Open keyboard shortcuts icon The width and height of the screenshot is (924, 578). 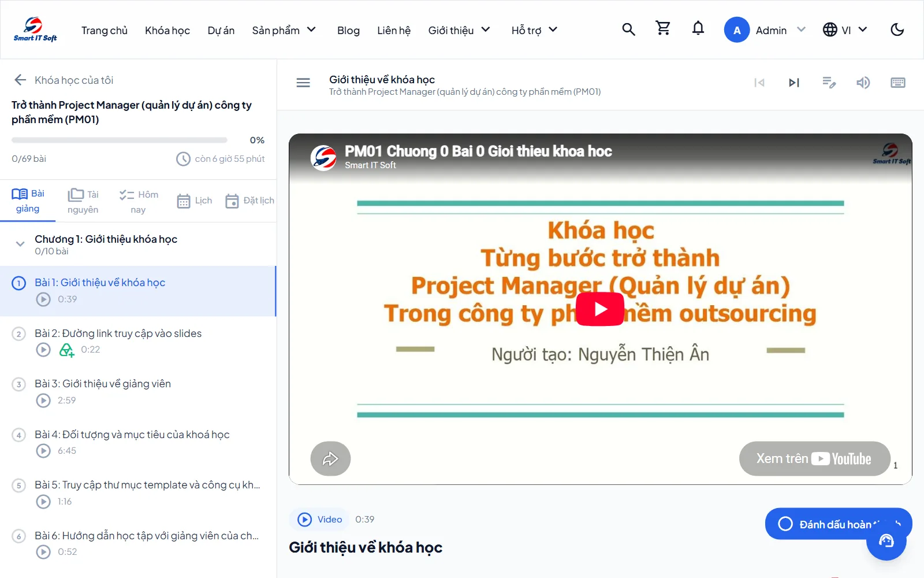(898, 83)
